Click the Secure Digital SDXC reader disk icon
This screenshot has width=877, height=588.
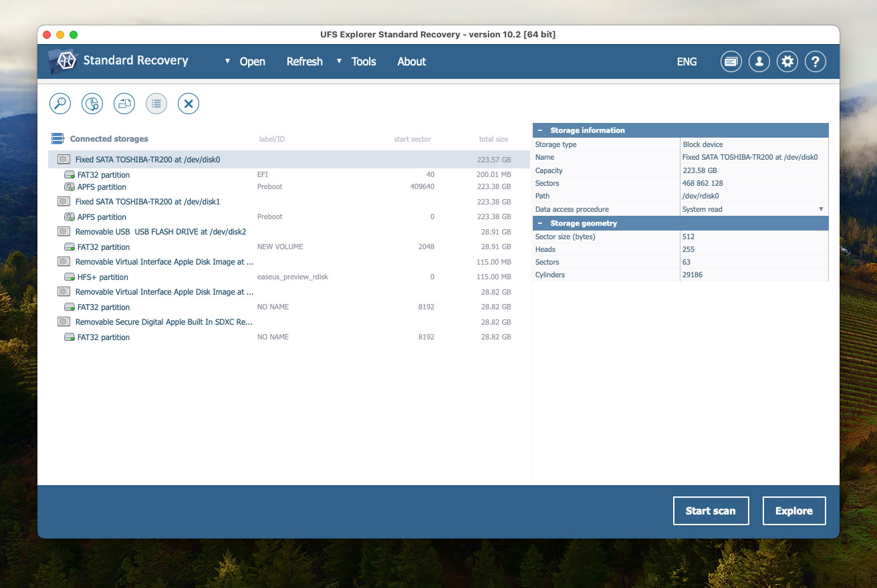click(x=64, y=321)
